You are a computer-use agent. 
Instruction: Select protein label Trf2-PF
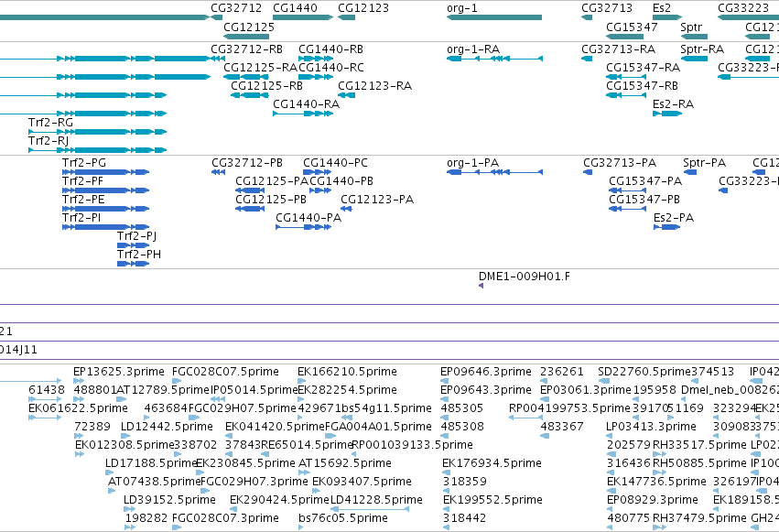point(83,180)
